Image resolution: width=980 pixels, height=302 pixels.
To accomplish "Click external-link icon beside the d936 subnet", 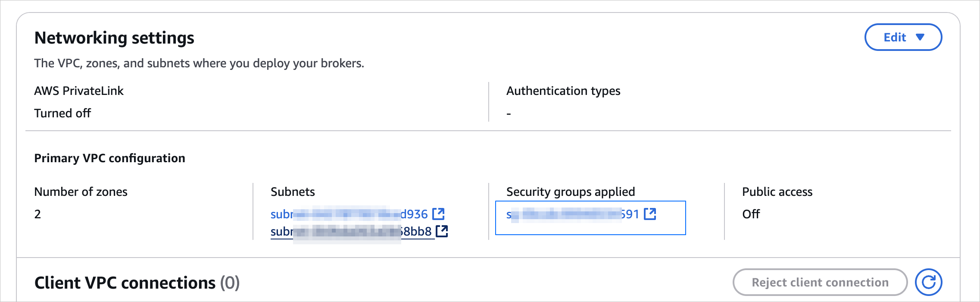I will [438, 214].
